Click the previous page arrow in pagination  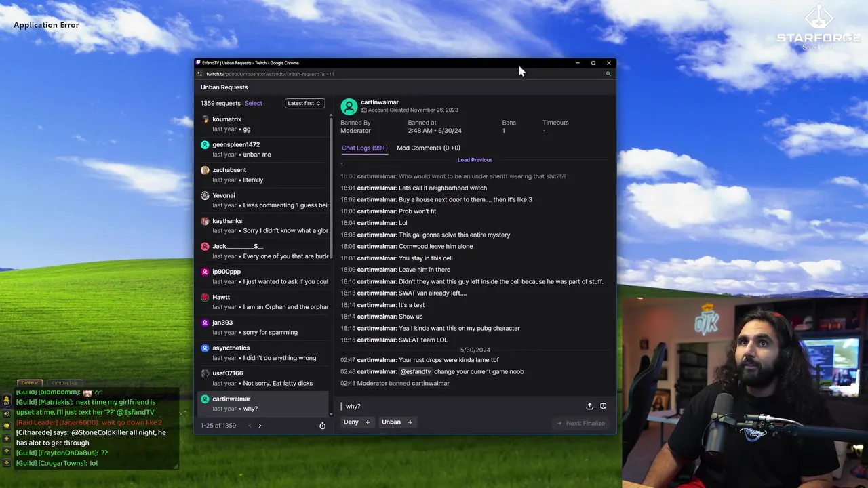click(x=250, y=426)
